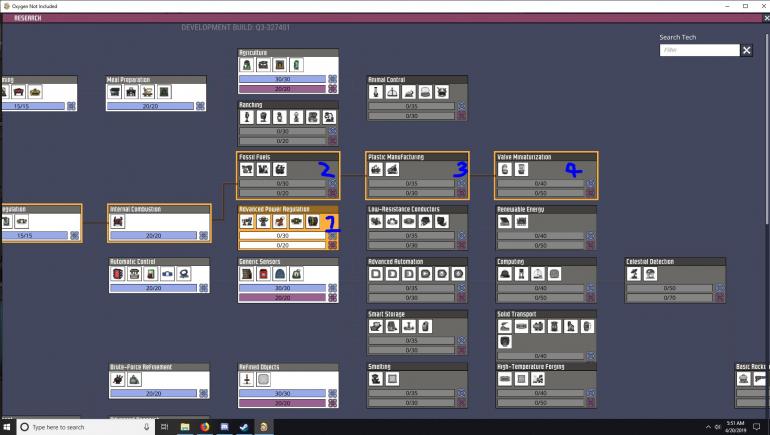The width and height of the screenshot is (770, 435).
Task: Click the Agriculture 20/20 purple progress bar
Action: (x=282, y=89)
